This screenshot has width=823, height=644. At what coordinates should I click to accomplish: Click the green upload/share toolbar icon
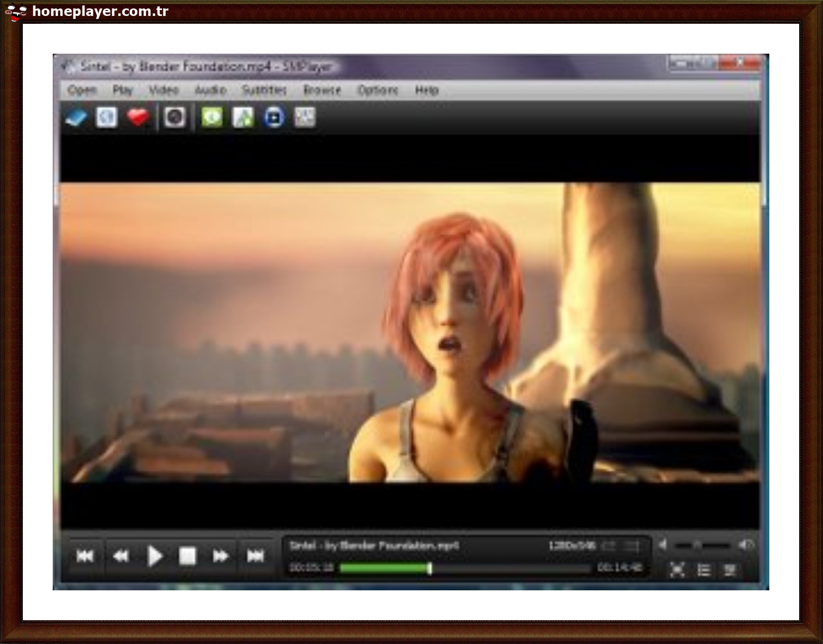tap(243, 118)
